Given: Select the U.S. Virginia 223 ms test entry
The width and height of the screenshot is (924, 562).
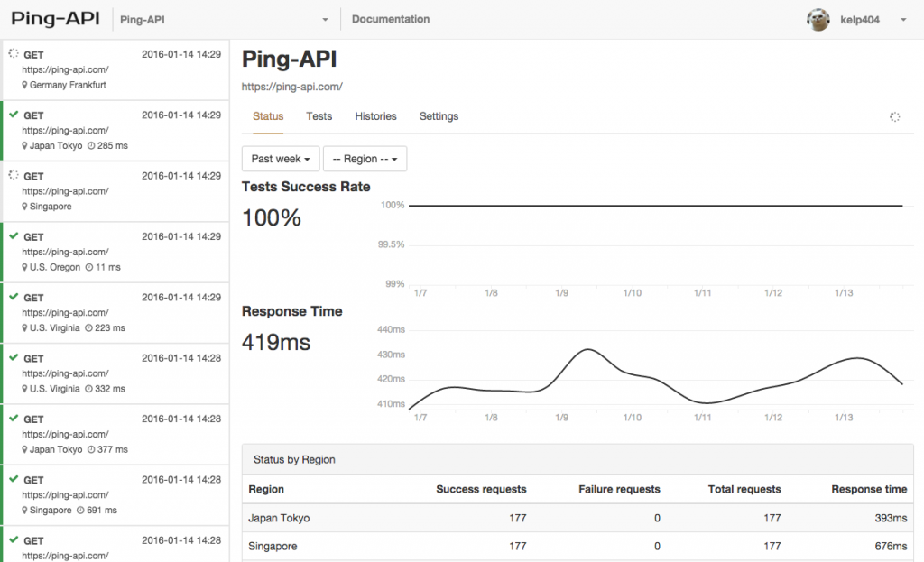Looking at the screenshot, I should point(115,312).
